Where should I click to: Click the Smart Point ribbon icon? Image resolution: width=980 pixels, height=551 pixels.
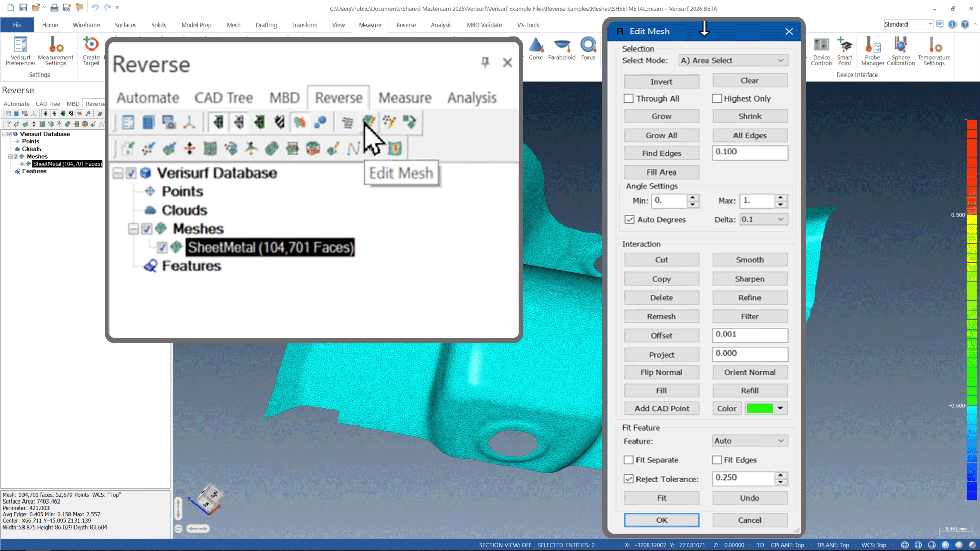point(845,51)
